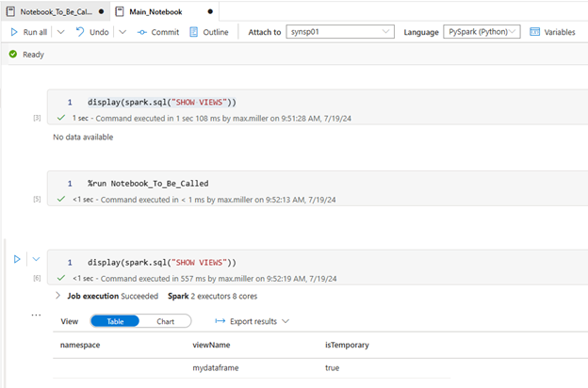Open the Export results dropdown chevron
Screen dimensions: 588x388
pyautogui.click(x=286, y=321)
